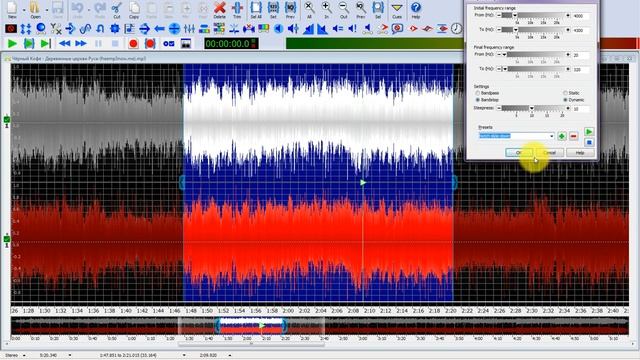Click red minus to remove preset
Image resolution: width=640 pixels, height=360 pixels.
coord(573,136)
